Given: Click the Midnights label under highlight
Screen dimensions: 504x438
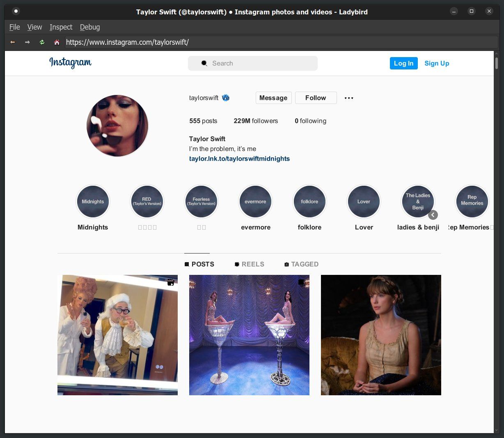Looking at the screenshot, I should [93, 227].
